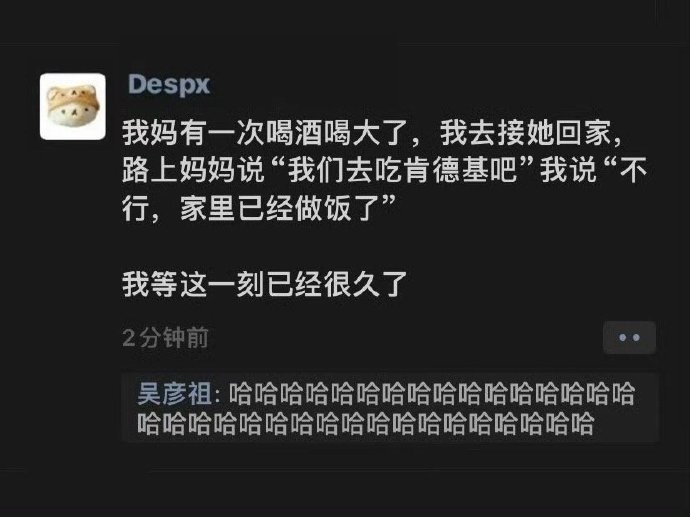The height and width of the screenshot is (517, 690).
Task: Tap the colon after 吴彦祖 in the comment
Action: point(217,394)
